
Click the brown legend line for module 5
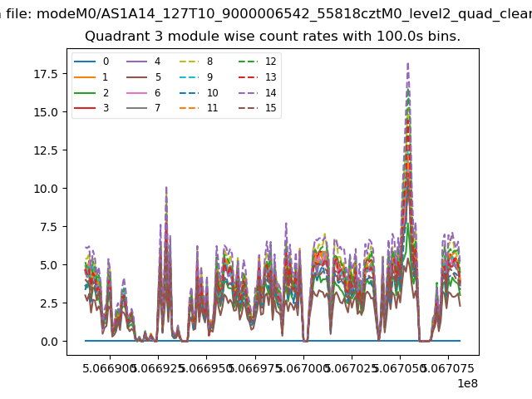[137, 76]
